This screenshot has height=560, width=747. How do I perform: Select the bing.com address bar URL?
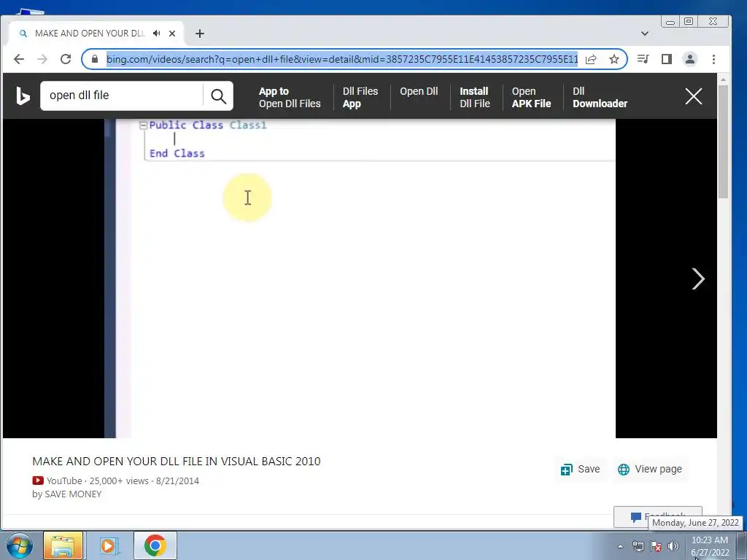click(x=341, y=59)
